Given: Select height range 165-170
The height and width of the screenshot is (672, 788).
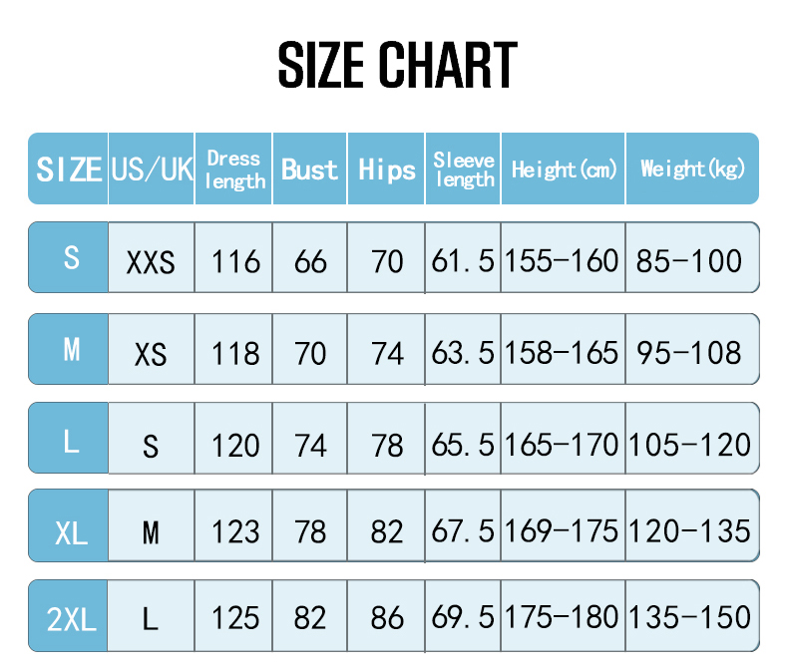Looking at the screenshot, I should click(x=563, y=444).
